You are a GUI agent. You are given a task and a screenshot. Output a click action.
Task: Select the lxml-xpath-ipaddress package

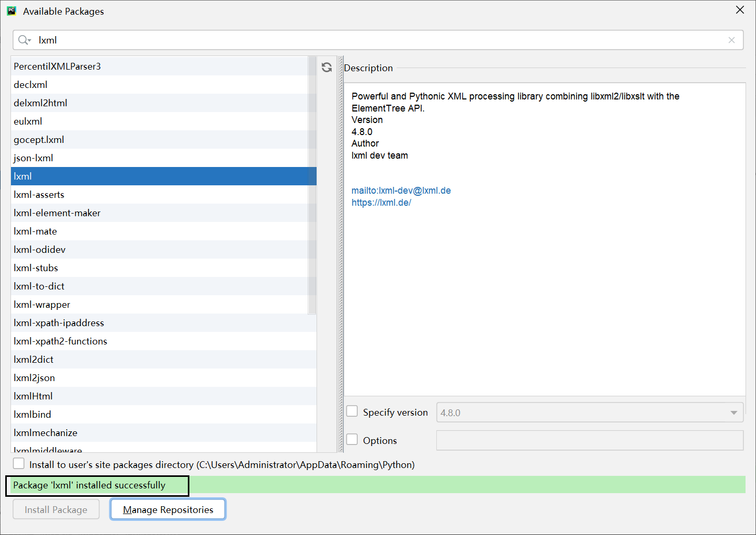point(164,323)
